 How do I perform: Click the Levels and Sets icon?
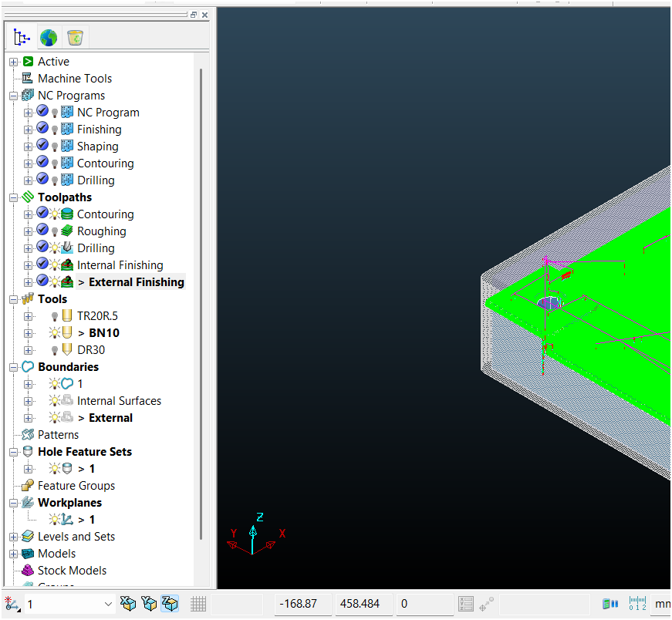28,536
